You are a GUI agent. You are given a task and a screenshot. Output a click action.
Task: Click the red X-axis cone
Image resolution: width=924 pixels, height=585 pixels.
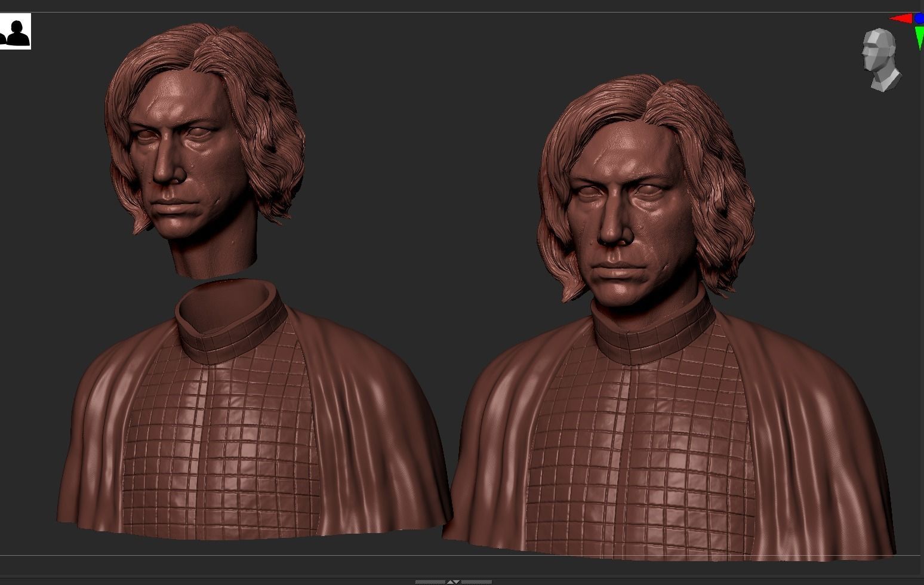click(901, 19)
